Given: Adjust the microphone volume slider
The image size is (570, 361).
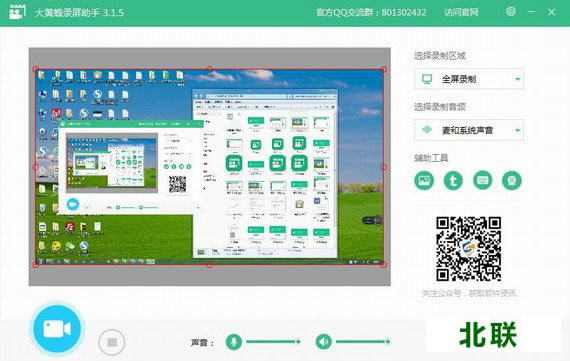Looking at the screenshot, I should (x=273, y=342).
